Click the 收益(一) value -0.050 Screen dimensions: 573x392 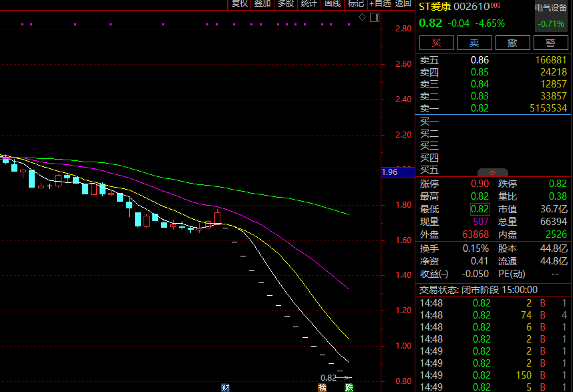point(475,274)
